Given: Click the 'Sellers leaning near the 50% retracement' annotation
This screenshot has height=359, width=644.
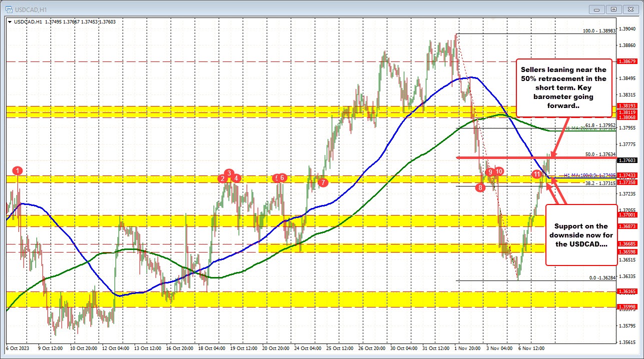Looking at the screenshot, I should pos(563,88).
